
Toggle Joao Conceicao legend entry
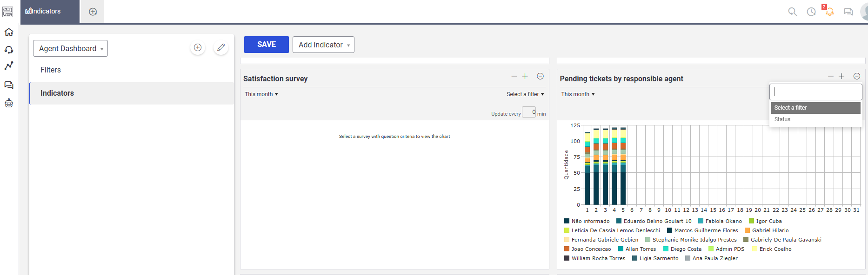point(588,249)
